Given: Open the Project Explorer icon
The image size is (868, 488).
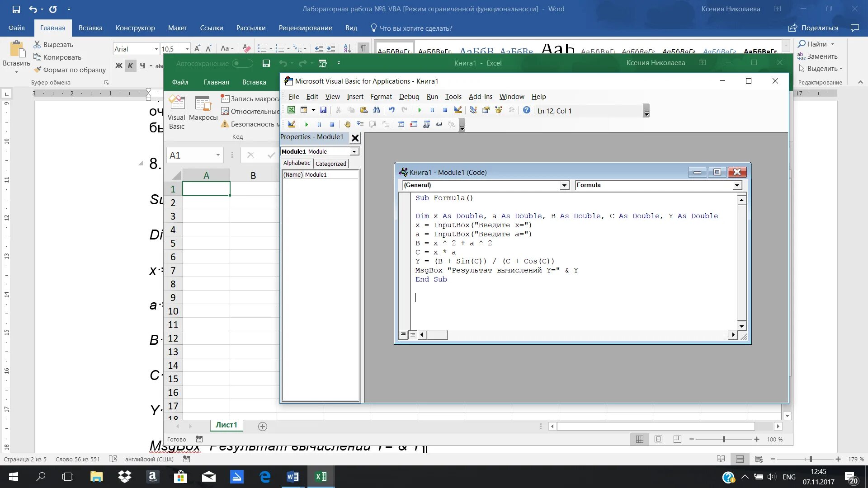Looking at the screenshot, I should [x=473, y=110].
